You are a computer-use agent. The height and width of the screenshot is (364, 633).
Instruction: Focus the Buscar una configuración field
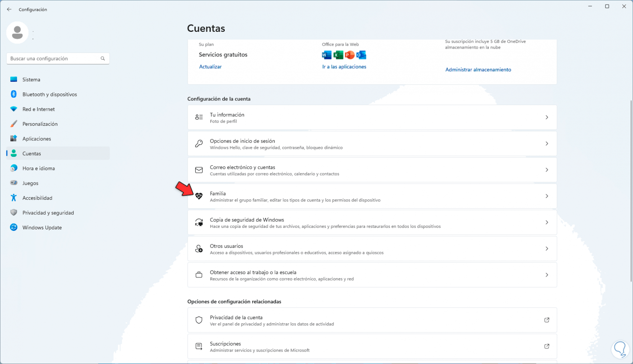click(x=54, y=59)
